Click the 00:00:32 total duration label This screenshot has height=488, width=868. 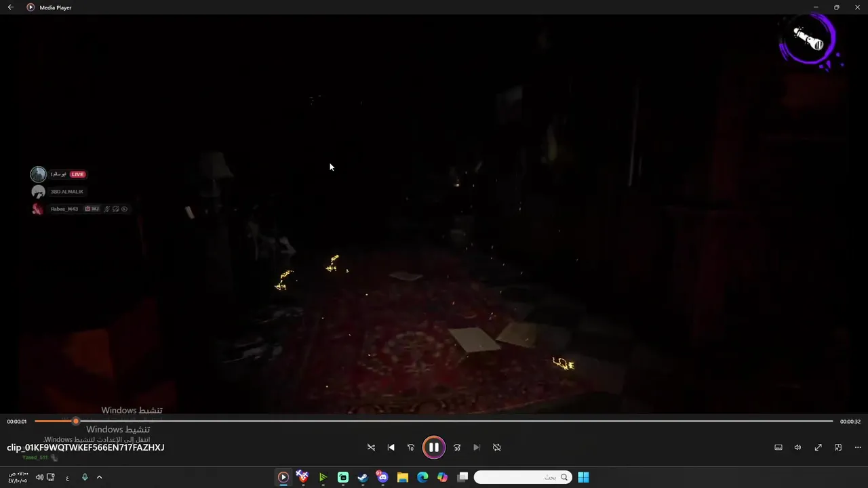[x=850, y=422]
